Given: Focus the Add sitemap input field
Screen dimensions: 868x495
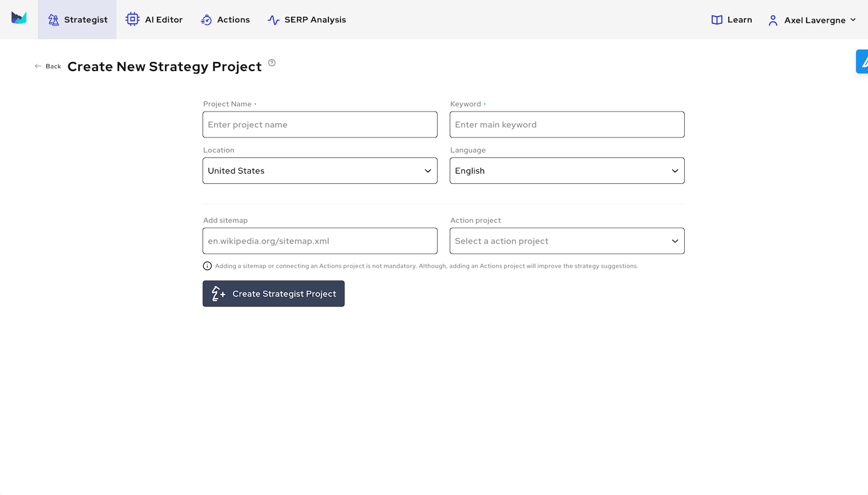Looking at the screenshot, I should (x=320, y=241).
